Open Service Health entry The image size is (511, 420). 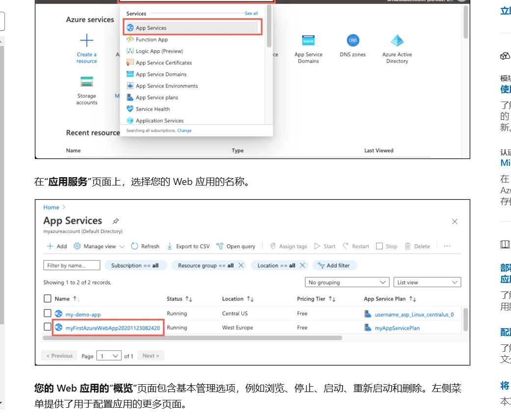(153, 109)
